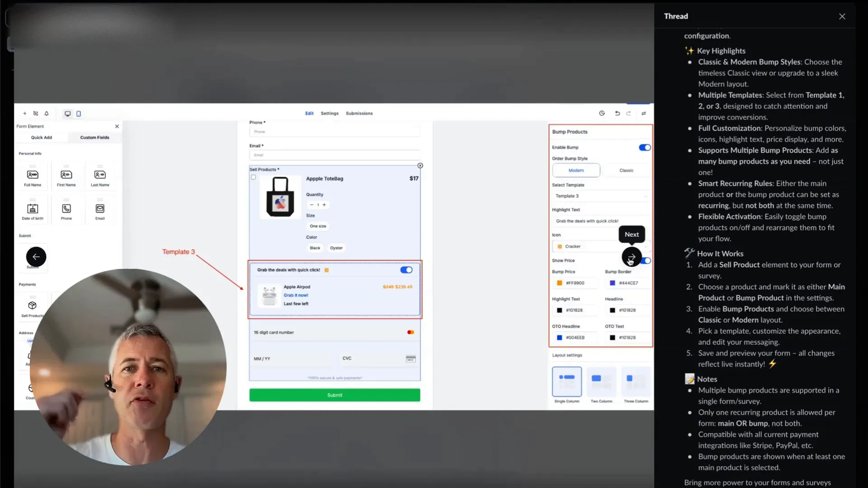Select the Quick Add tab

click(x=42, y=137)
